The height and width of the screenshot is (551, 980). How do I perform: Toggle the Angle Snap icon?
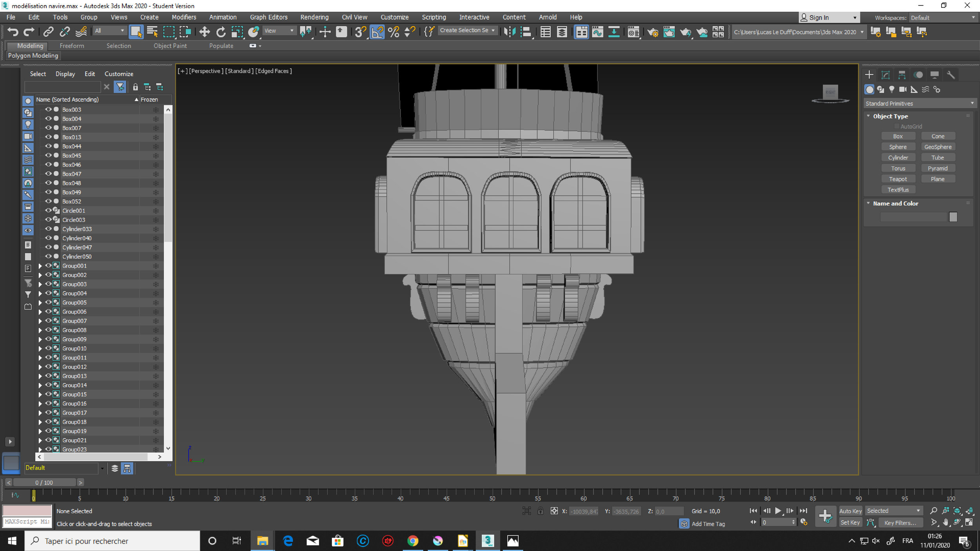click(x=377, y=32)
